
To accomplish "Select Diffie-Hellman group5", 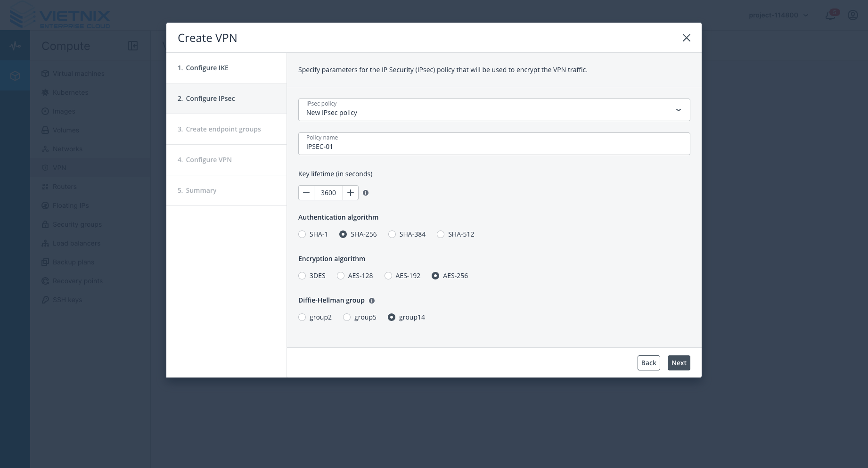I will point(347,317).
